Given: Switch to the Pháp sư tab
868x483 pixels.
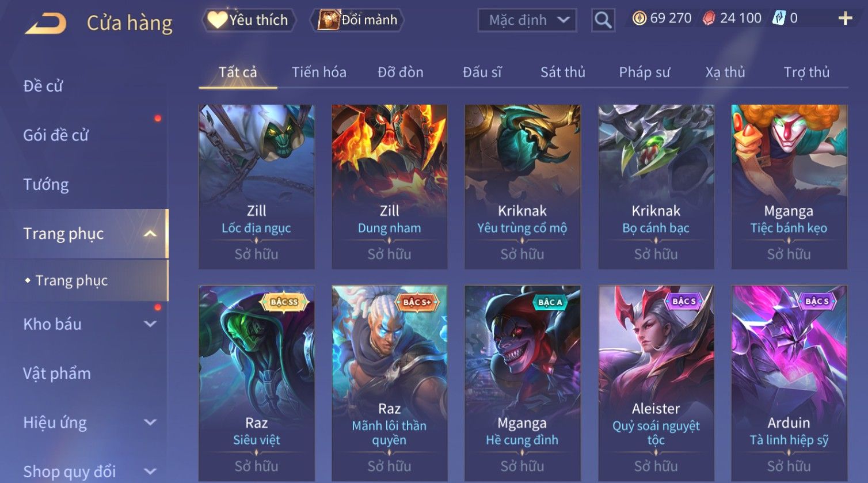Looking at the screenshot, I should (x=644, y=72).
